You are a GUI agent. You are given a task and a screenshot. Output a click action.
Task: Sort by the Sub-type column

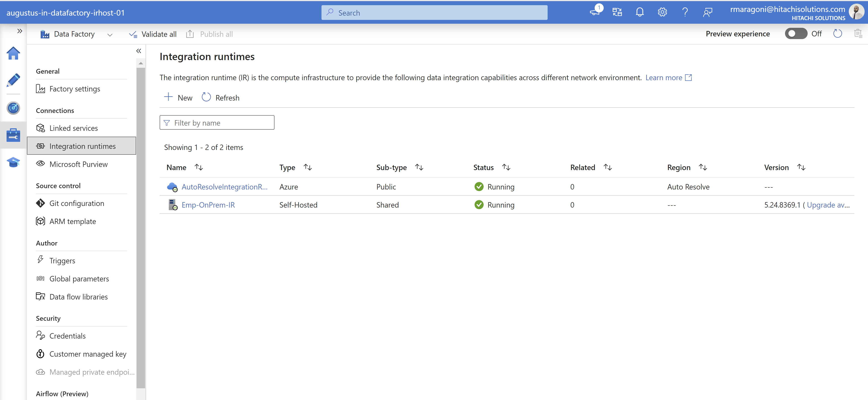click(419, 167)
